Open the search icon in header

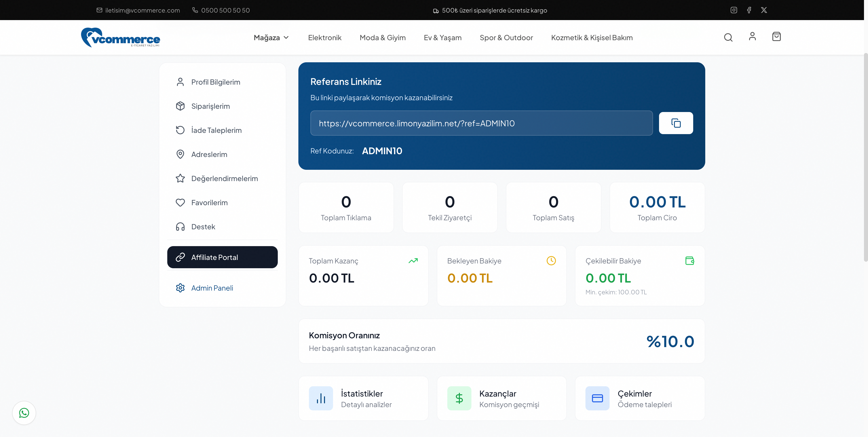(x=728, y=37)
